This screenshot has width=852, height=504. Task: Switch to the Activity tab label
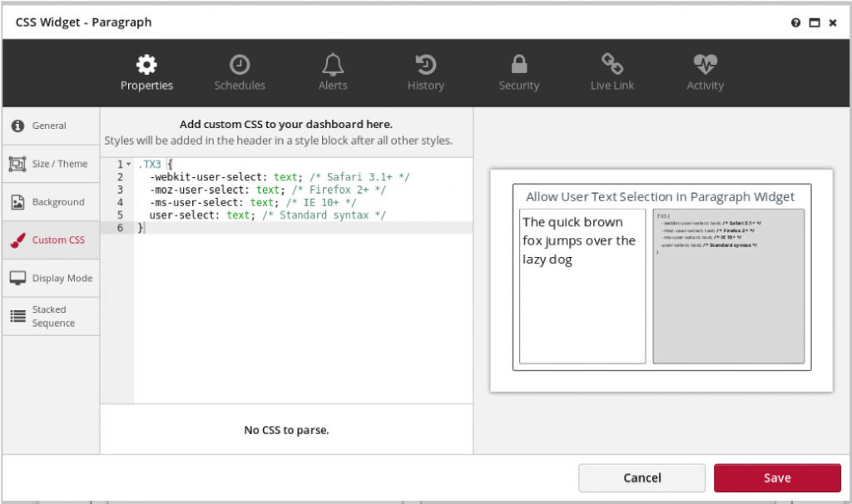click(x=706, y=86)
